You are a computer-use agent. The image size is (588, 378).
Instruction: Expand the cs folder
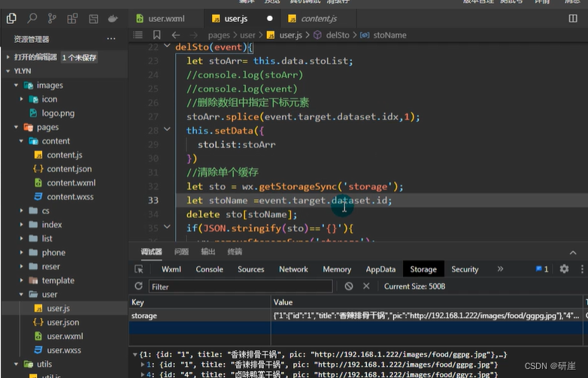coord(21,210)
